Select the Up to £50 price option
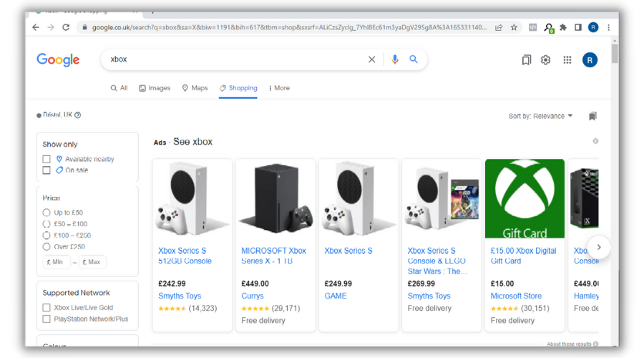The image size is (644, 358). (x=47, y=213)
